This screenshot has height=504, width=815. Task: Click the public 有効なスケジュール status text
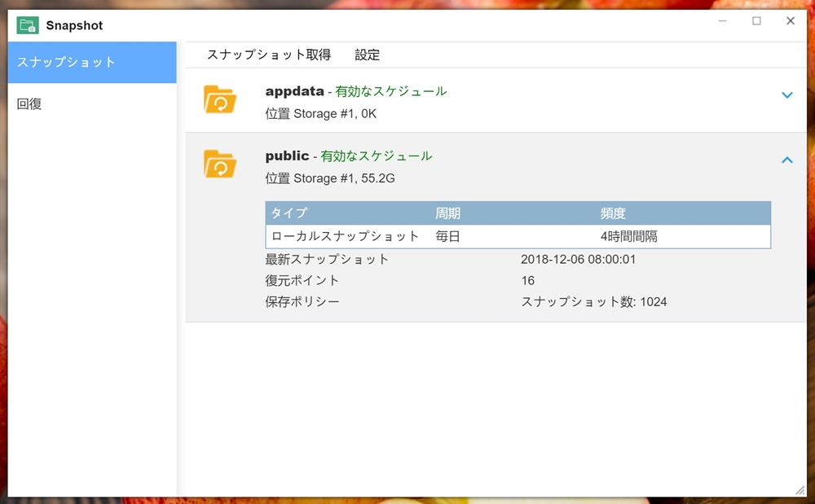coord(376,156)
